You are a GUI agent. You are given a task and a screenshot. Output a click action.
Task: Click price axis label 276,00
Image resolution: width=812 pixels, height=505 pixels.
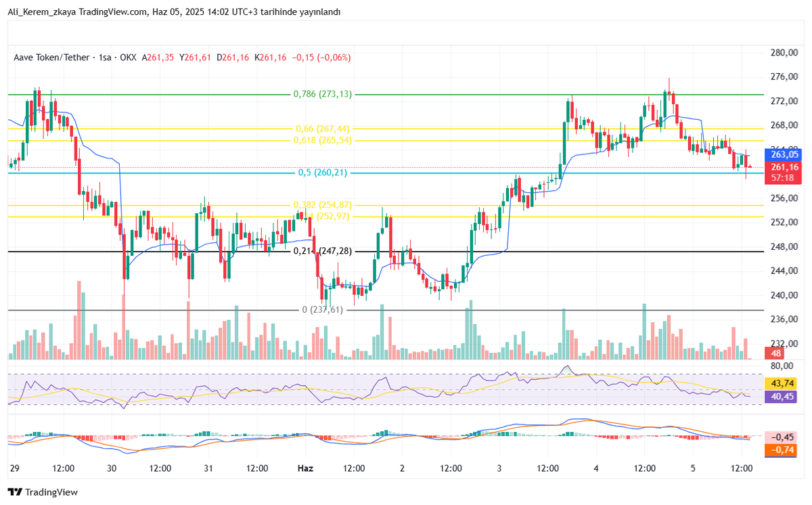tap(784, 77)
